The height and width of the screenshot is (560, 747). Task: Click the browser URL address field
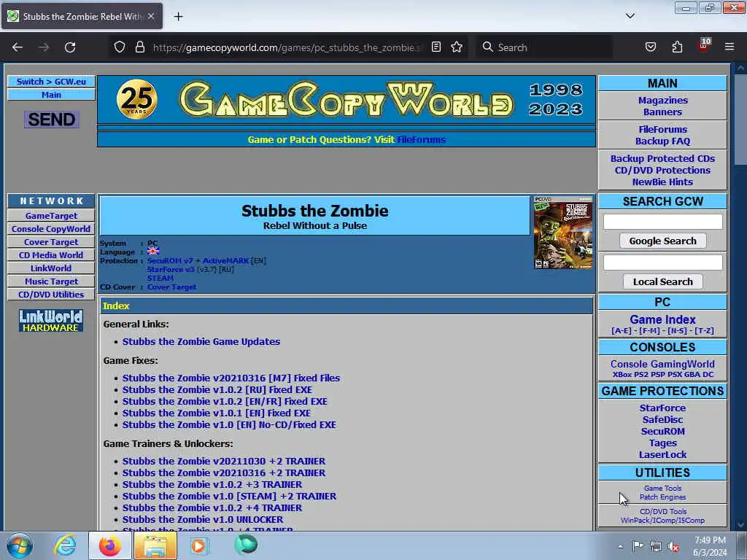pyautogui.click(x=287, y=47)
